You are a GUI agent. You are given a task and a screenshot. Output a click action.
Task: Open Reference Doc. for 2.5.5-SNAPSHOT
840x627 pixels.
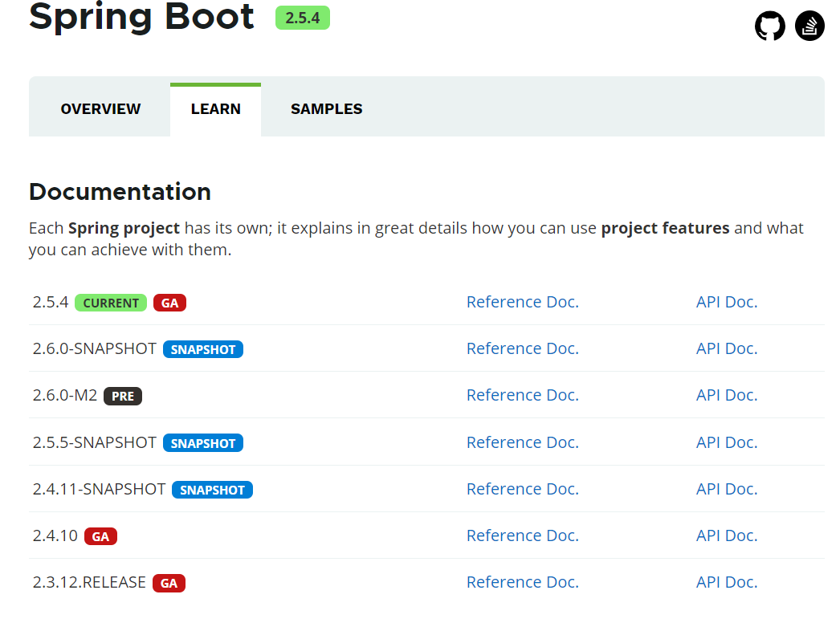522,442
